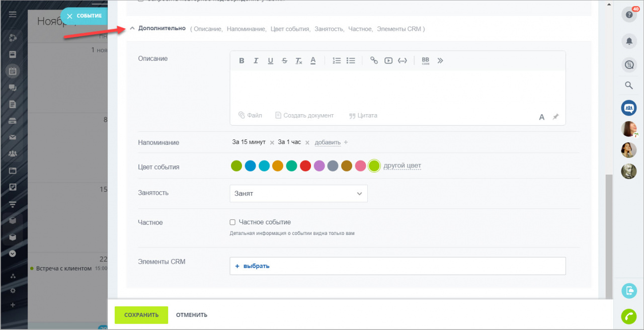Open notifications bell in right panel
Image resolution: width=644 pixels, height=330 pixels.
pyautogui.click(x=629, y=41)
